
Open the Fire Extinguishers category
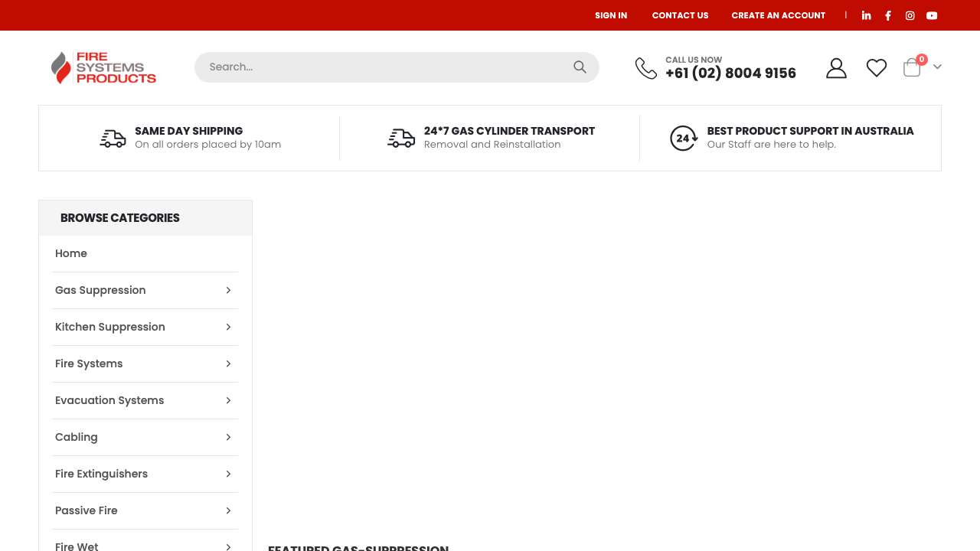point(101,474)
